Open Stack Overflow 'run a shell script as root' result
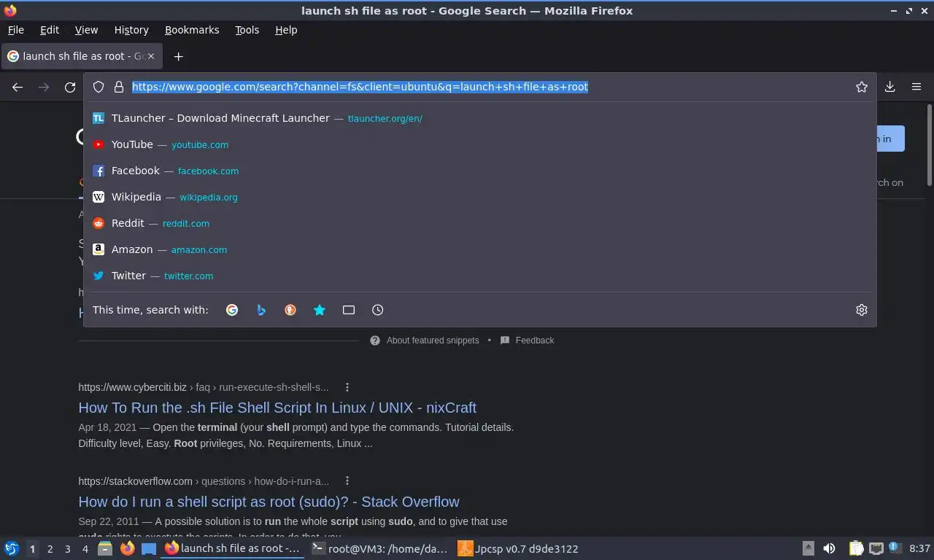The image size is (934, 560). click(269, 502)
